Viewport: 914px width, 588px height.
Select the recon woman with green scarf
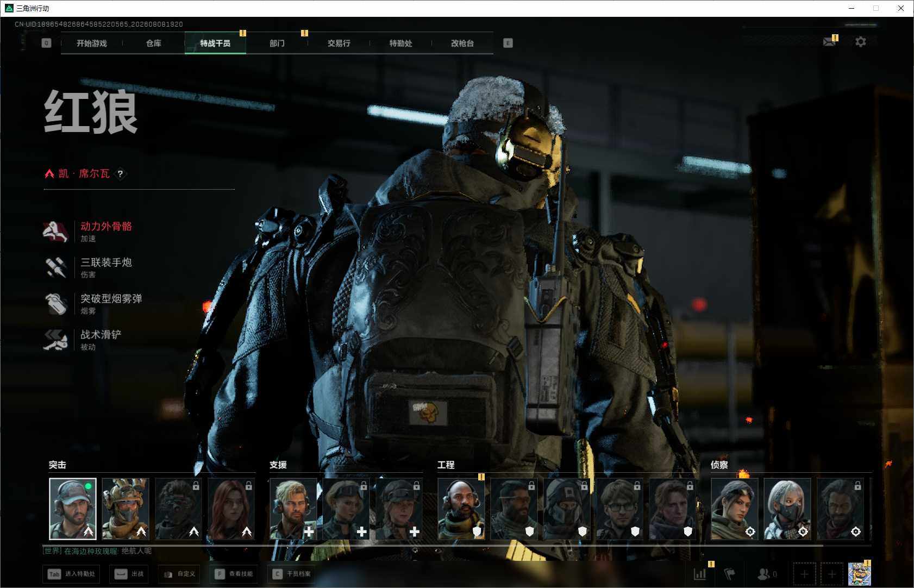pos(735,509)
